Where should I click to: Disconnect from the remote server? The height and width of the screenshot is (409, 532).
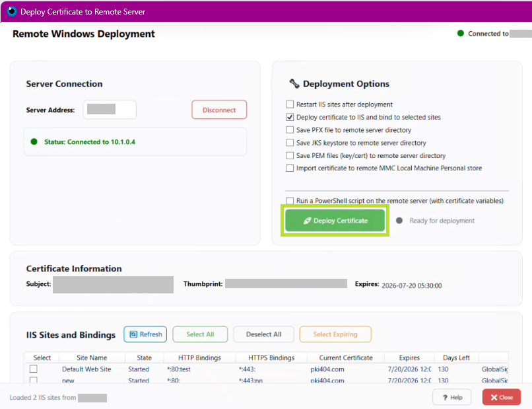tap(219, 110)
